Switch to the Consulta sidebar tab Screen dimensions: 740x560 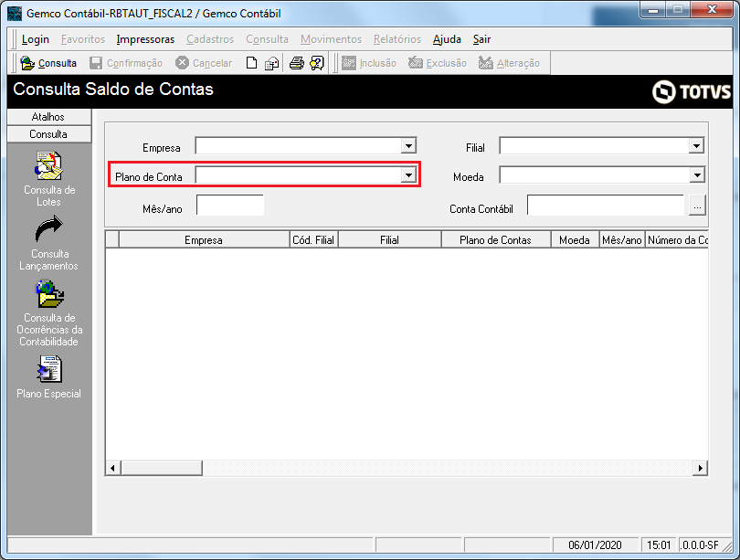(49, 134)
